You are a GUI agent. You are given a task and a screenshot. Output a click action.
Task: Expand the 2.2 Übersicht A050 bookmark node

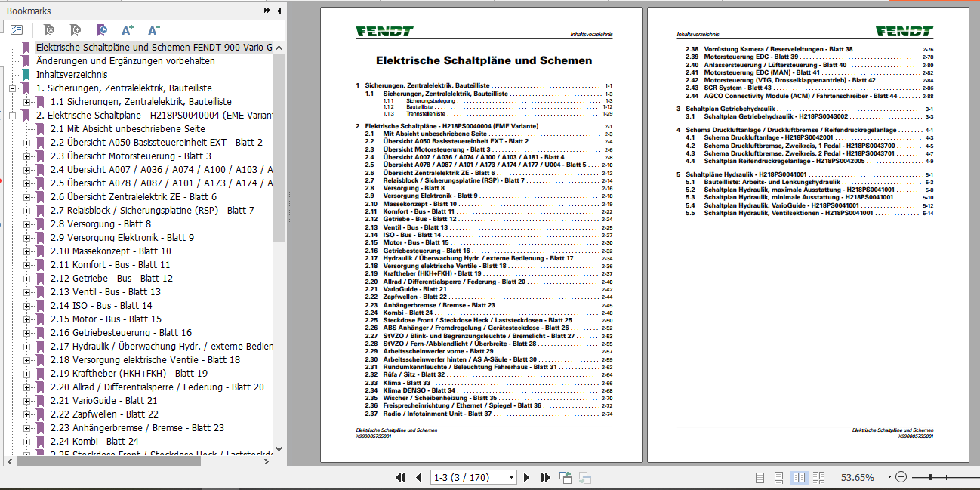(27, 143)
